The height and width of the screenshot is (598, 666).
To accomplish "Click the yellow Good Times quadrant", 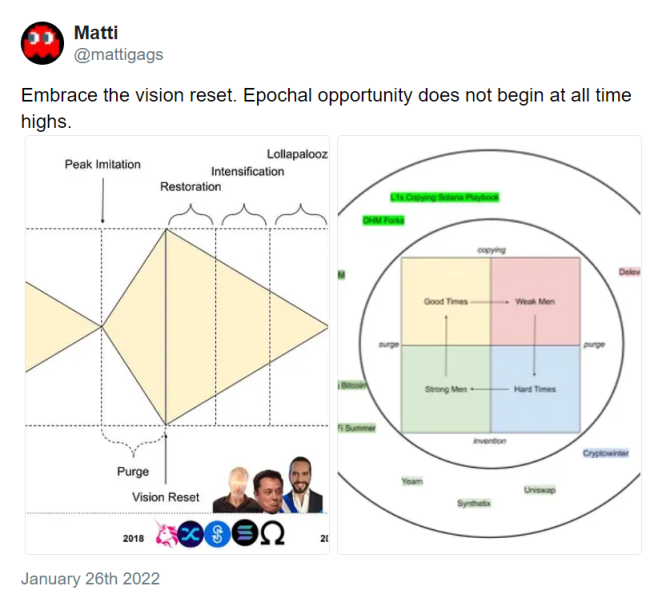I will (x=445, y=301).
